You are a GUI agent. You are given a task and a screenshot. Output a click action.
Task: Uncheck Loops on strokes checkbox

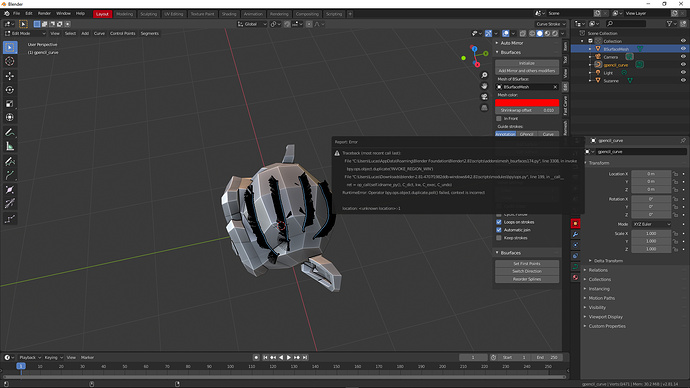[x=499, y=222]
